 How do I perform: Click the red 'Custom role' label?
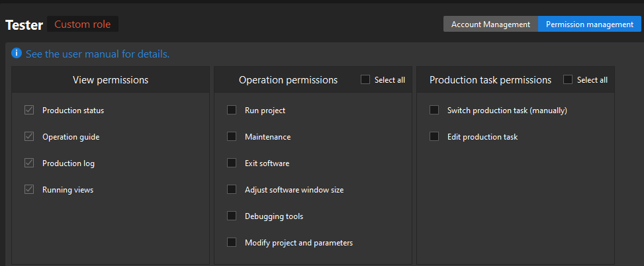(83, 24)
